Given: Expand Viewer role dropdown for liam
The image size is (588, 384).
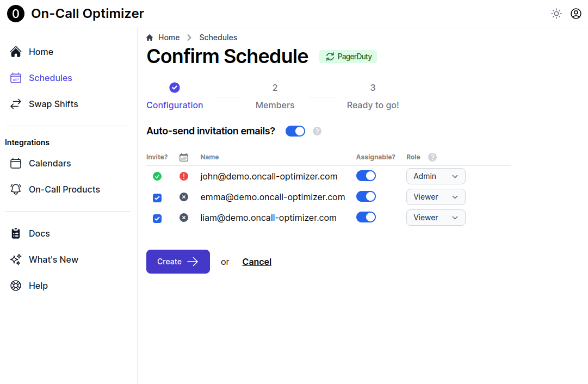Looking at the screenshot, I should pyautogui.click(x=436, y=218).
